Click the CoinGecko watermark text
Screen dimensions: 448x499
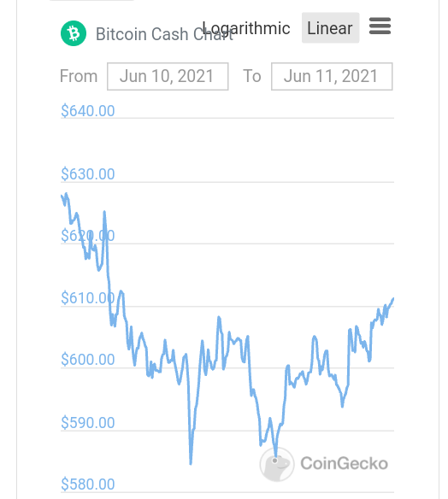coord(345,463)
